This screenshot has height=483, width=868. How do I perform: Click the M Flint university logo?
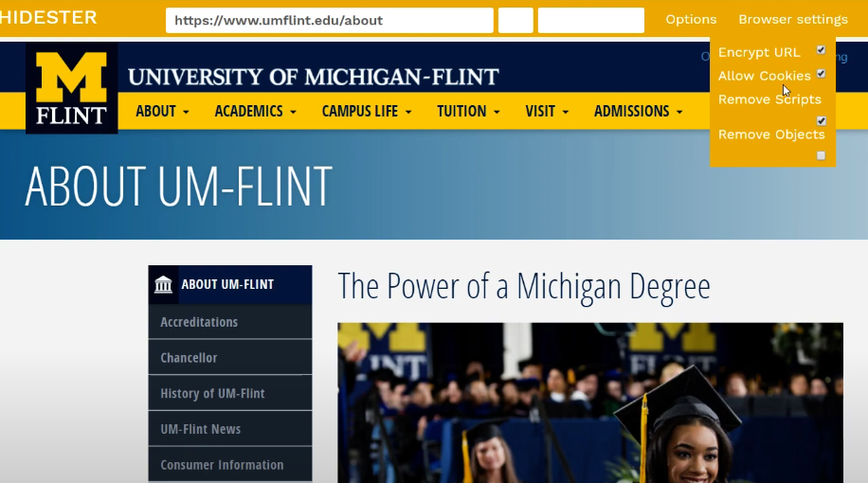click(71, 88)
